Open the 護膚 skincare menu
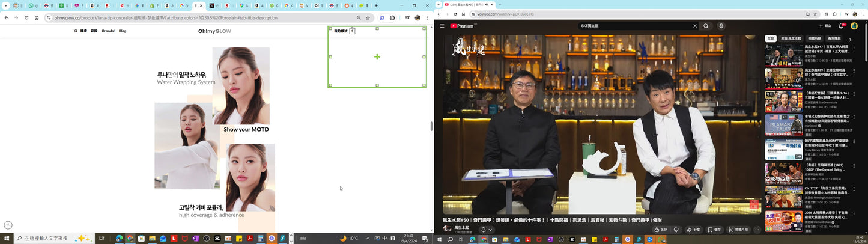The width and height of the screenshot is (868, 244). click(x=83, y=31)
